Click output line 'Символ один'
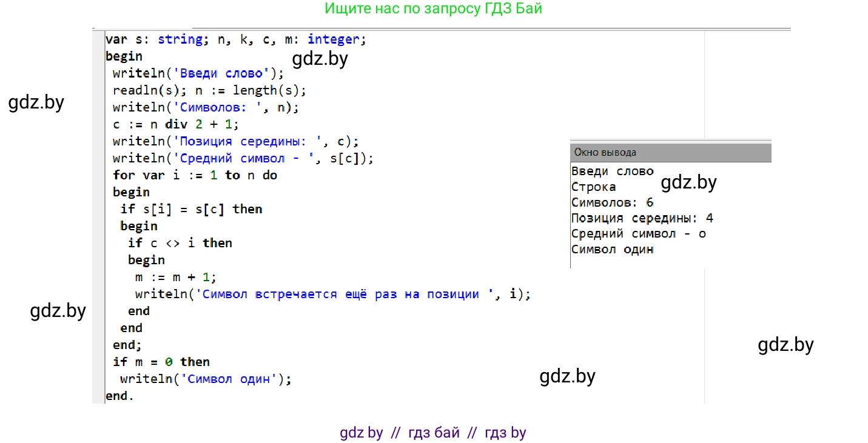Screen dimensions: 868x443 613,249
